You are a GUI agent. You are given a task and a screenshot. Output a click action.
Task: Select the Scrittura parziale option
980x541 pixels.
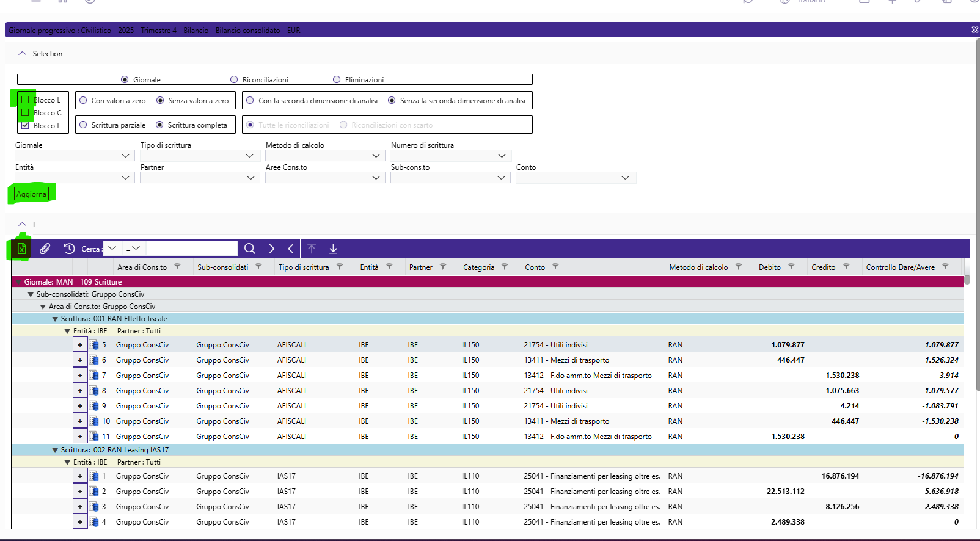(x=83, y=125)
